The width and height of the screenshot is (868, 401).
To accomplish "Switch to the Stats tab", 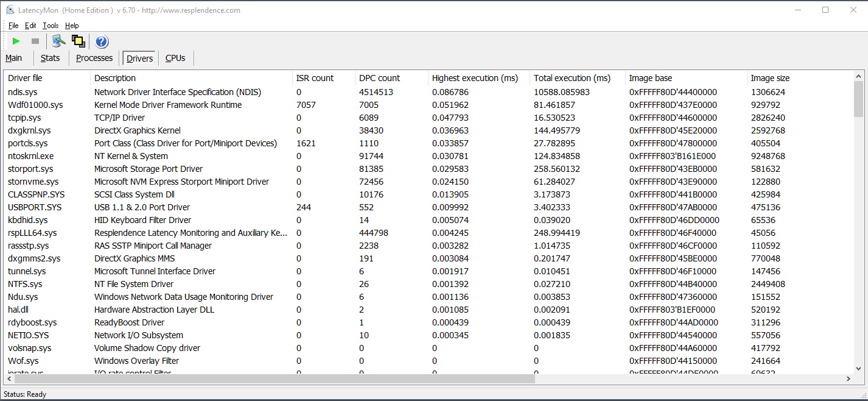I will click(50, 58).
